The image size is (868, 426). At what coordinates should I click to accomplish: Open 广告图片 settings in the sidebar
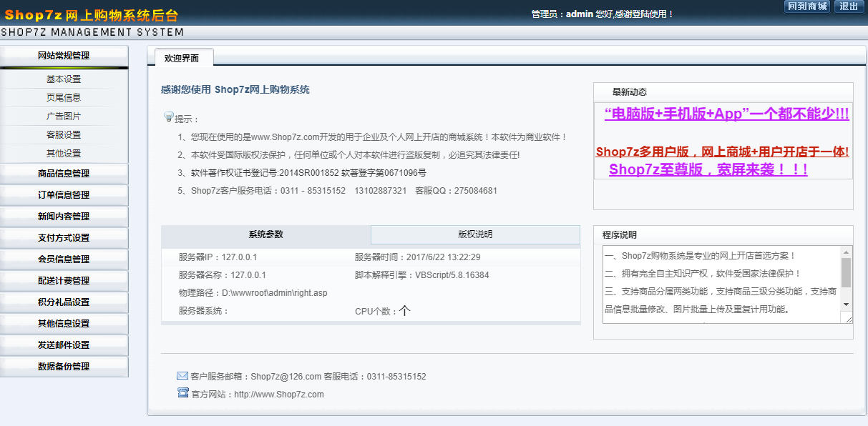pos(64,117)
